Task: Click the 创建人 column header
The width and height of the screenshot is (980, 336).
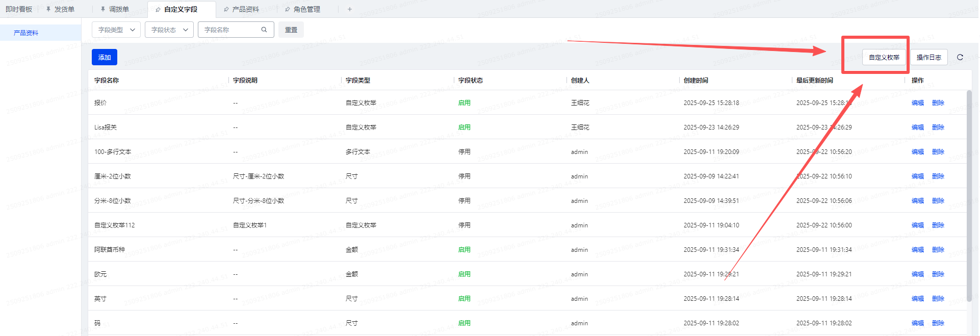Action: coord(580,80)
